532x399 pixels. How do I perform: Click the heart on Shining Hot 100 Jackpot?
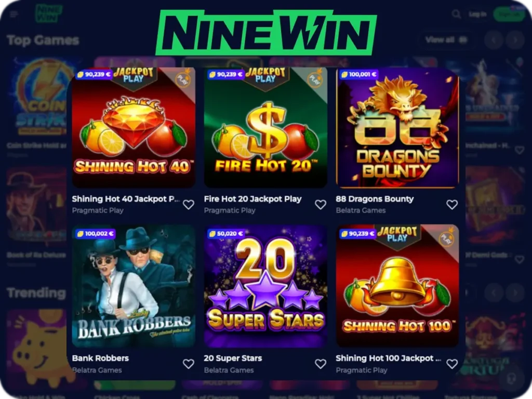click(452, 364)
